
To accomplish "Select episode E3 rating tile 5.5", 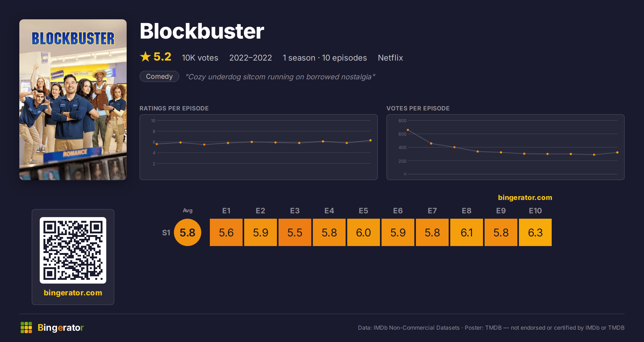I will click(295, 232).
